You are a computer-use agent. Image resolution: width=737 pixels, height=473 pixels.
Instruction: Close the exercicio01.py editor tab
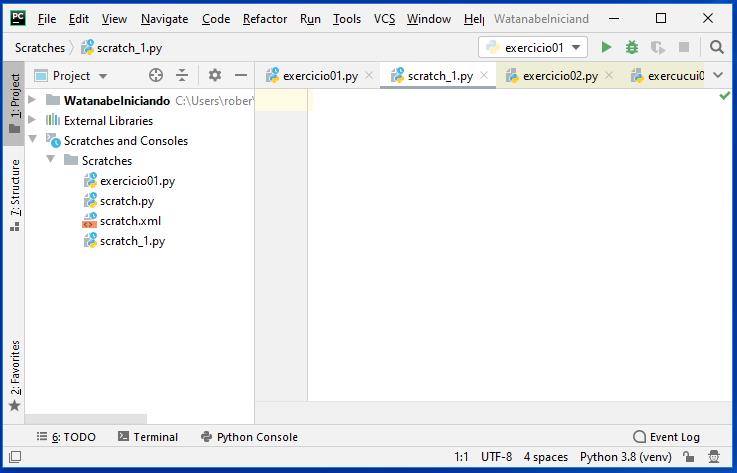pos(369,75)
